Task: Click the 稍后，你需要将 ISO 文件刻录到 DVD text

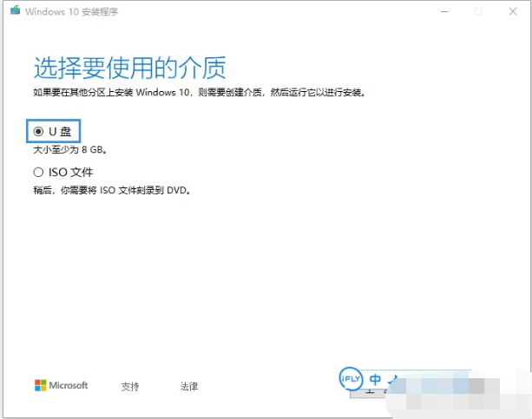Action: click(112, 190)
